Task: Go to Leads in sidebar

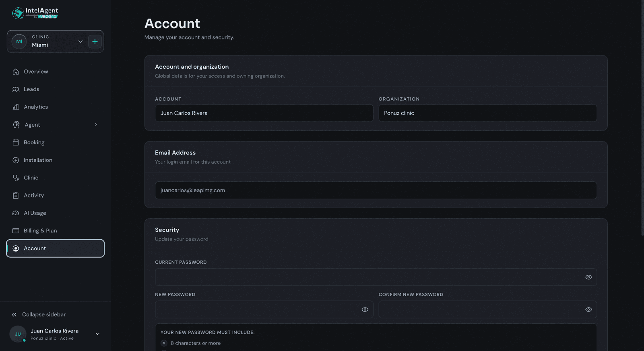Action: point(31,89)
